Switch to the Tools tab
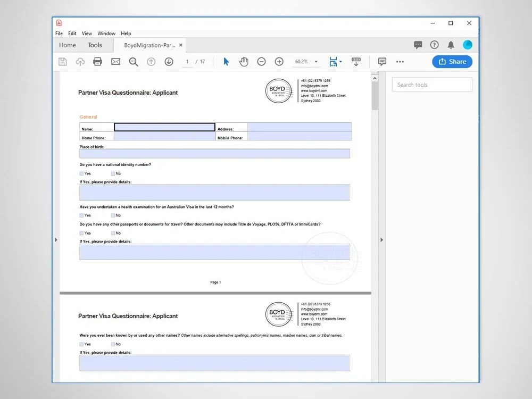The image size is (532, 399). [95, 45]
